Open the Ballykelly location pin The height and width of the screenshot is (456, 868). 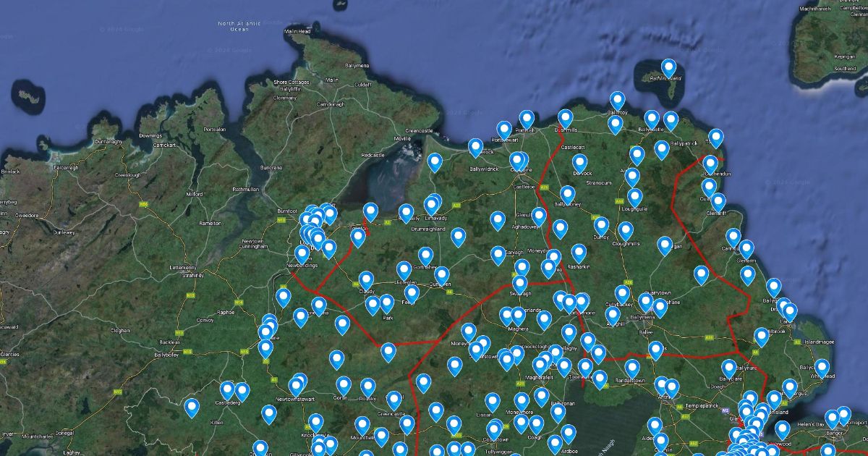point(406,213)
